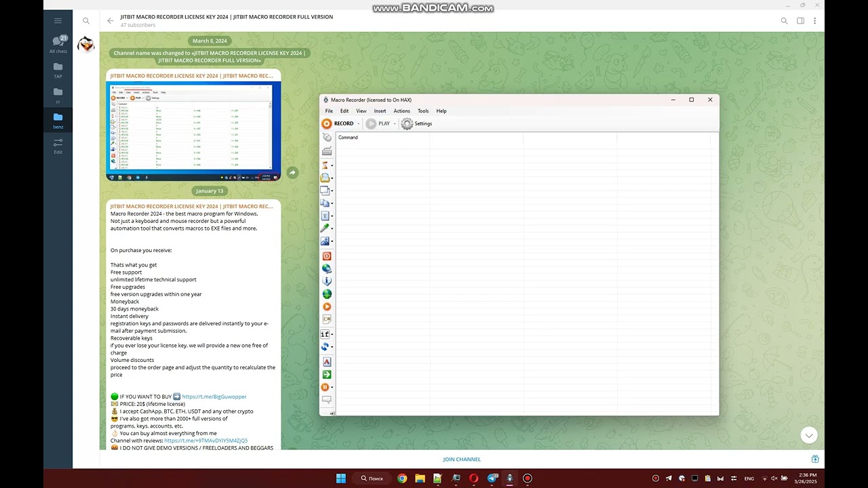
Task: Click the gift icon beside Join Channel
Action: point(815,459)
